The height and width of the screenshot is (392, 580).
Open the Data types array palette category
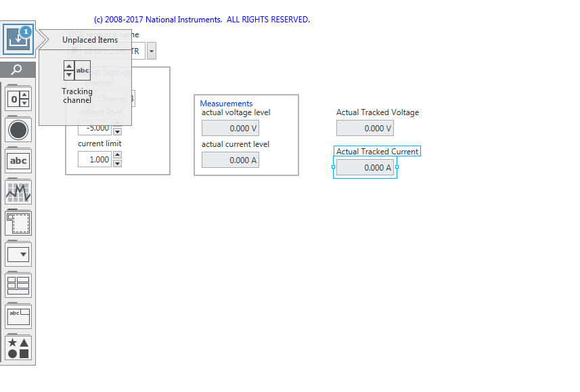(18, 286)
